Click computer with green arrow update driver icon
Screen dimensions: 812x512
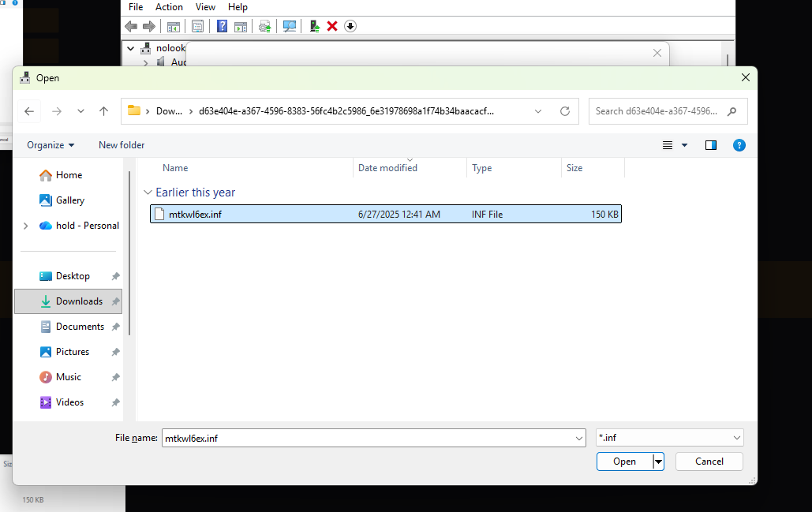(x=314, y=26)
